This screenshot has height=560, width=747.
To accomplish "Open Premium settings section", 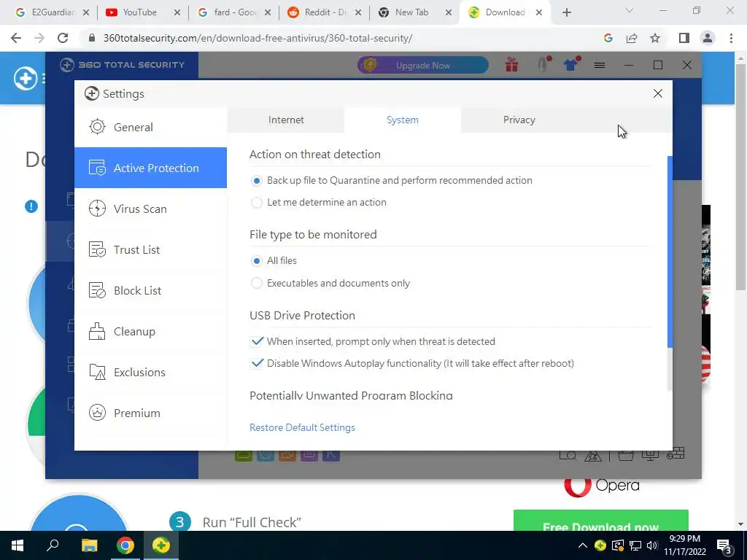I will point(150,413).
